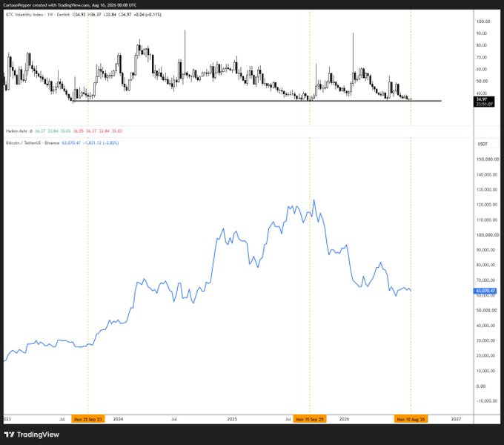The image size is (504, 445).
Task: Click the 70,000.00 price axis label
Action: pyautogui.click(x=485, y=280)
